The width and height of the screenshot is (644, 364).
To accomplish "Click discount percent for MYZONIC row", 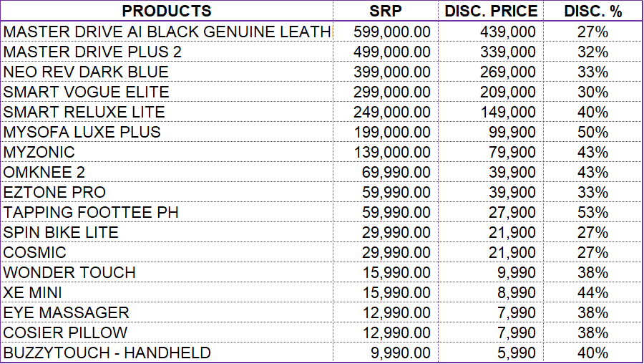I will point(592,152).
